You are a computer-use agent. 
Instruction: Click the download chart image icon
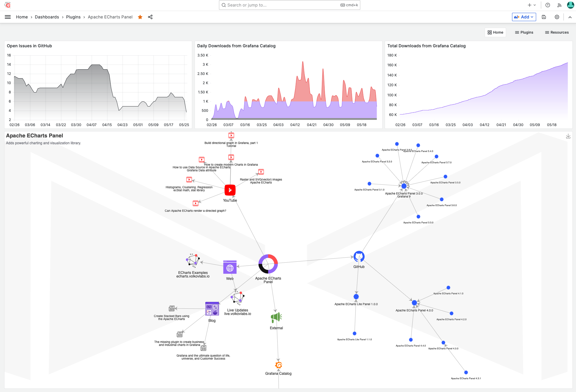(568, 136)
